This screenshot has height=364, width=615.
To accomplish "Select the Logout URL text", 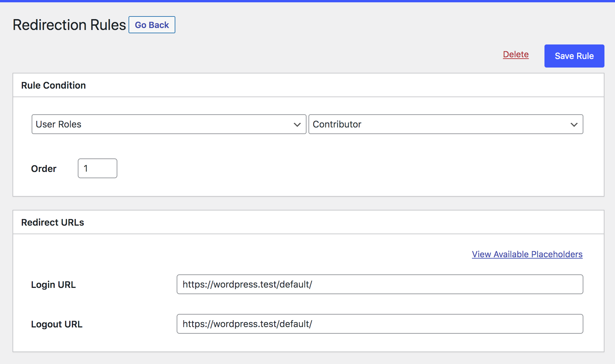I will pos(247,324).
